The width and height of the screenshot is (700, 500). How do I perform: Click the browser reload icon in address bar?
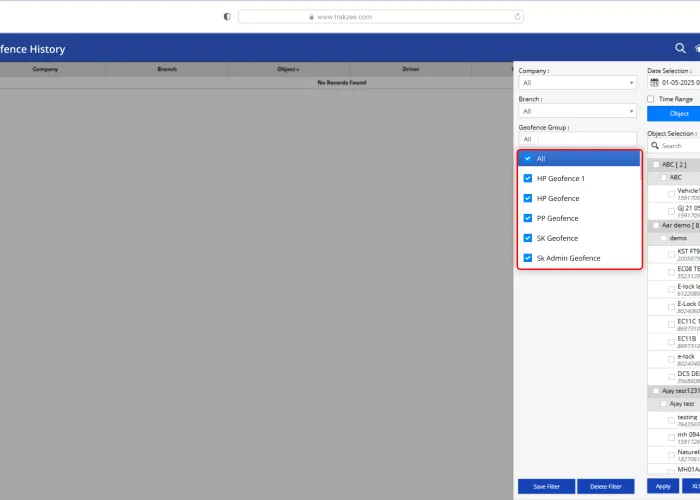click(x=517, y=16)
